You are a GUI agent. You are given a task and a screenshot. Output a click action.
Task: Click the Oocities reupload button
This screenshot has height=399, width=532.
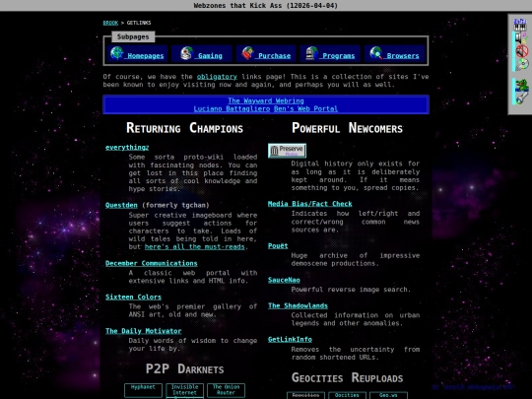[347, 395]
